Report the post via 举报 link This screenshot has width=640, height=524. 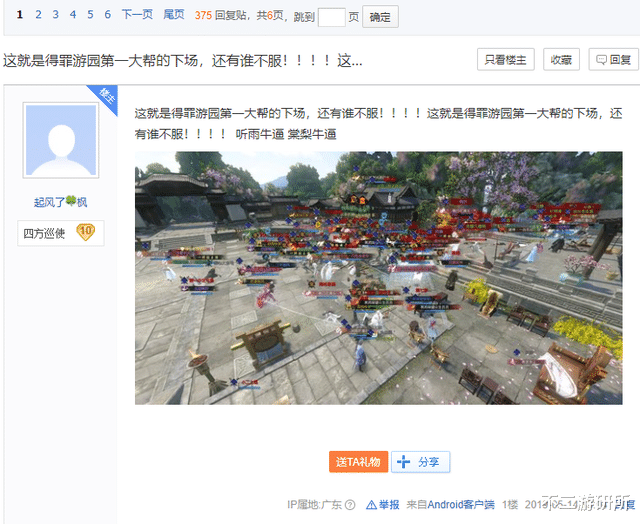[382, 505]
